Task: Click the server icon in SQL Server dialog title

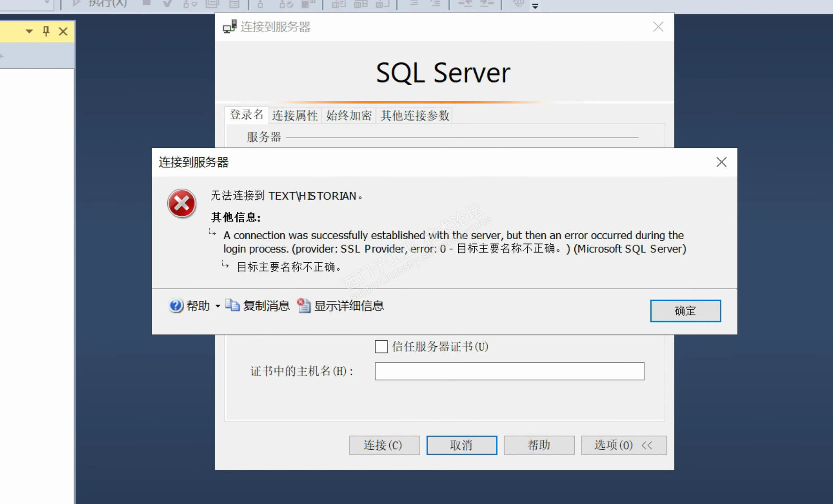Action: click(230, 26)
